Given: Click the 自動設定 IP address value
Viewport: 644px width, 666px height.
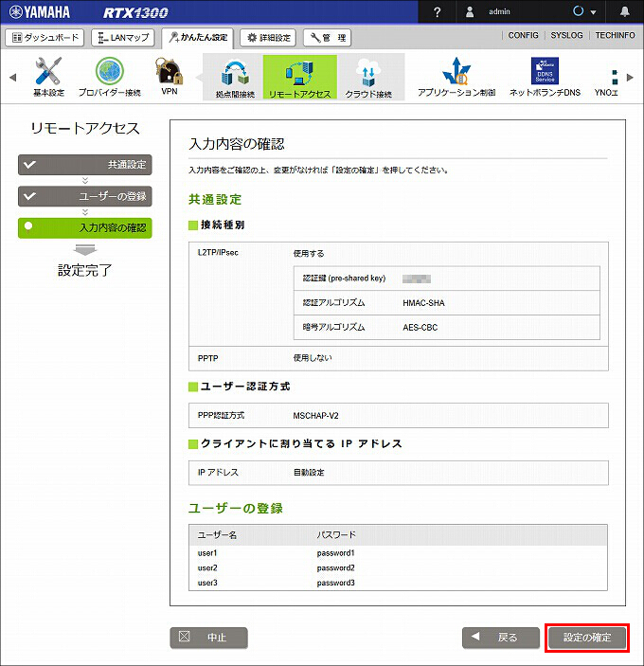Looking at the screenshot, I should pos(309,473).
